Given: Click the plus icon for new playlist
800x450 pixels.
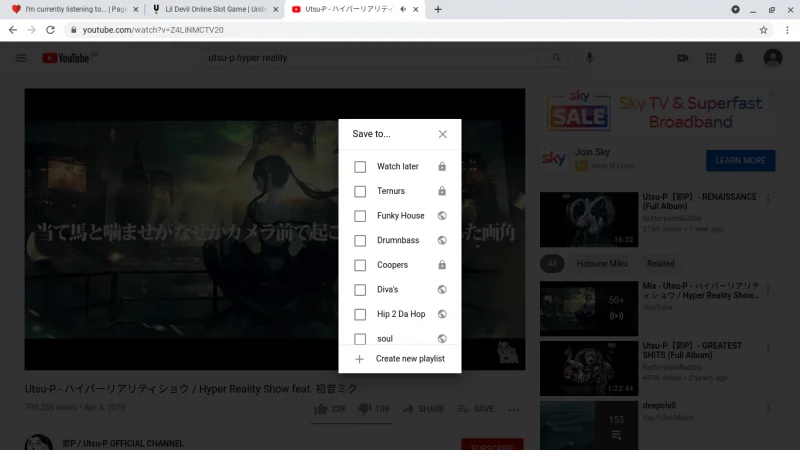Looking at the screenshot, I should [360, 359].
